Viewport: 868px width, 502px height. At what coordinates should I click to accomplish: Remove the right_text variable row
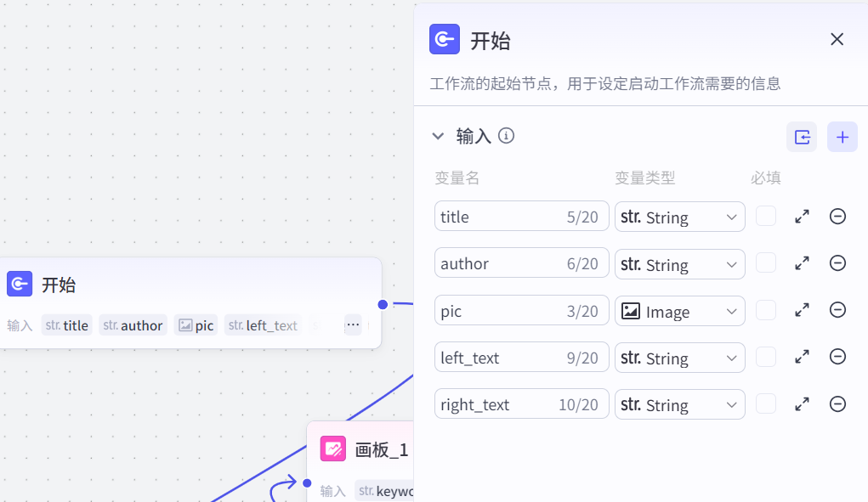click(x=837, y=403)
